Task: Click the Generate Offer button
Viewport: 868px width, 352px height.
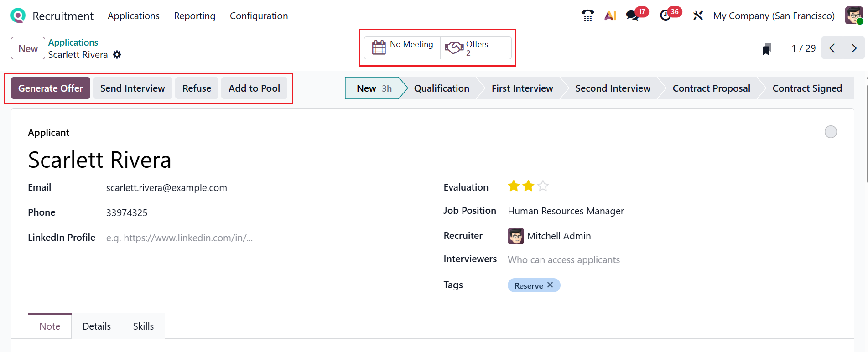Action: pyautogui.click(x=51, y=88)
